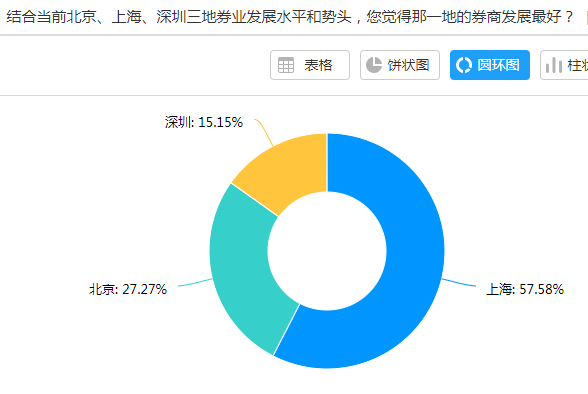Click the 上海: 57.58% label
Viewport: 588px width, 394px height.
[525, 289]
